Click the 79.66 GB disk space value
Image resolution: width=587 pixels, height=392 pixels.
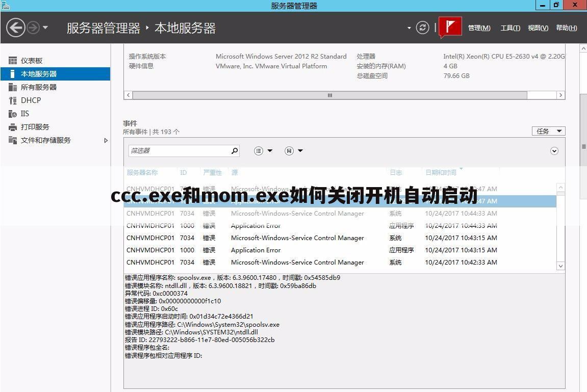(456, 76)
